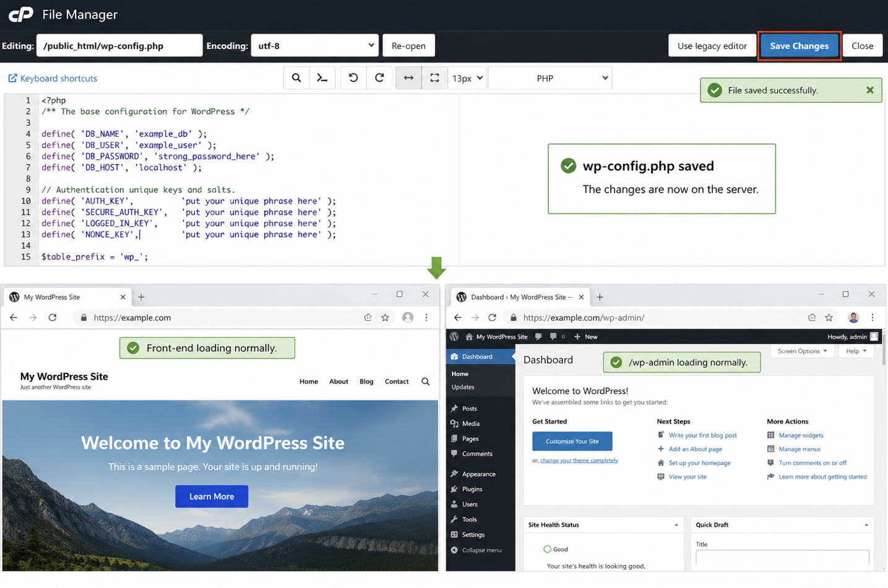Open the New content menu in admin bar
888x588 pixels.
(585, 337)
